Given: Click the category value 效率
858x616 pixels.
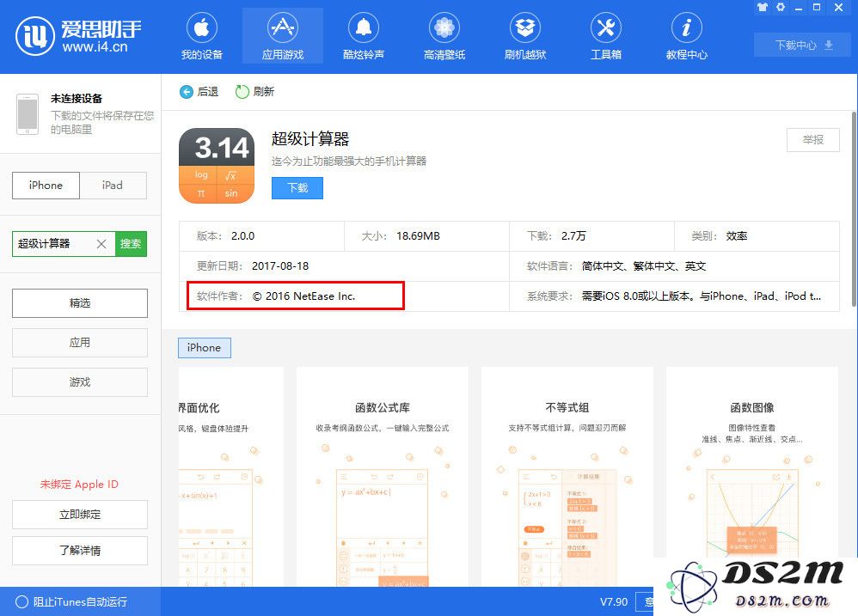Looking at the screenshot, I should pos(737,236).
